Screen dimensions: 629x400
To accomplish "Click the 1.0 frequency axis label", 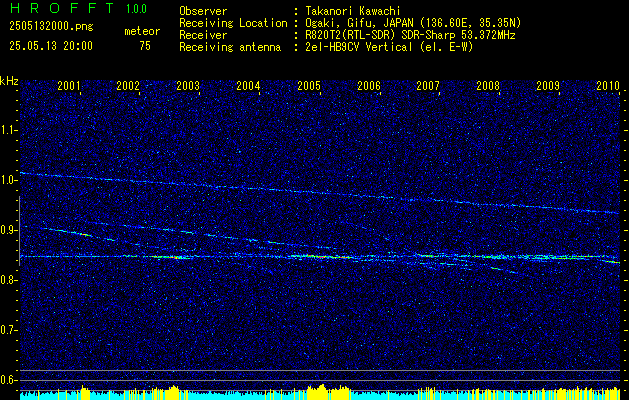I will click(x=8, y=180).
